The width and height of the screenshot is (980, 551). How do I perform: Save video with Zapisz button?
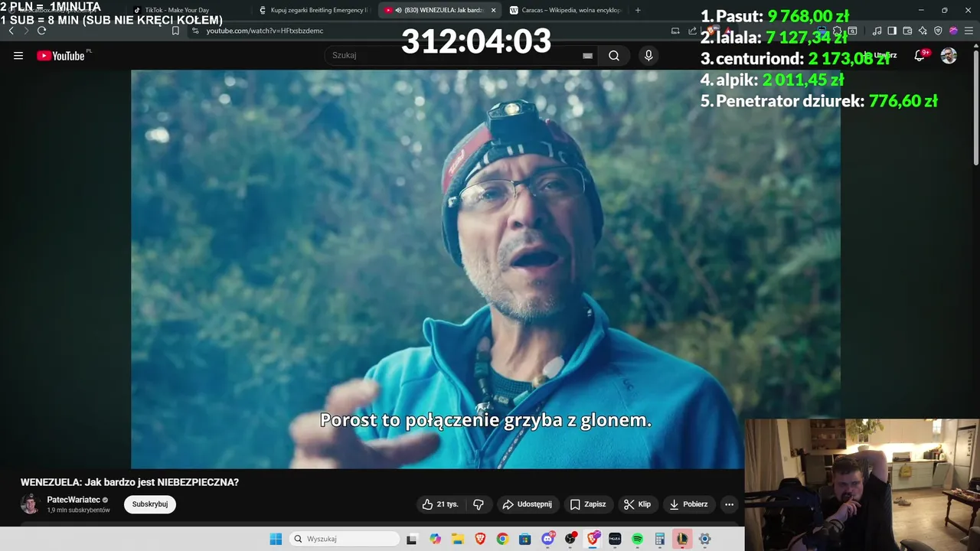(x=588, y=504)
